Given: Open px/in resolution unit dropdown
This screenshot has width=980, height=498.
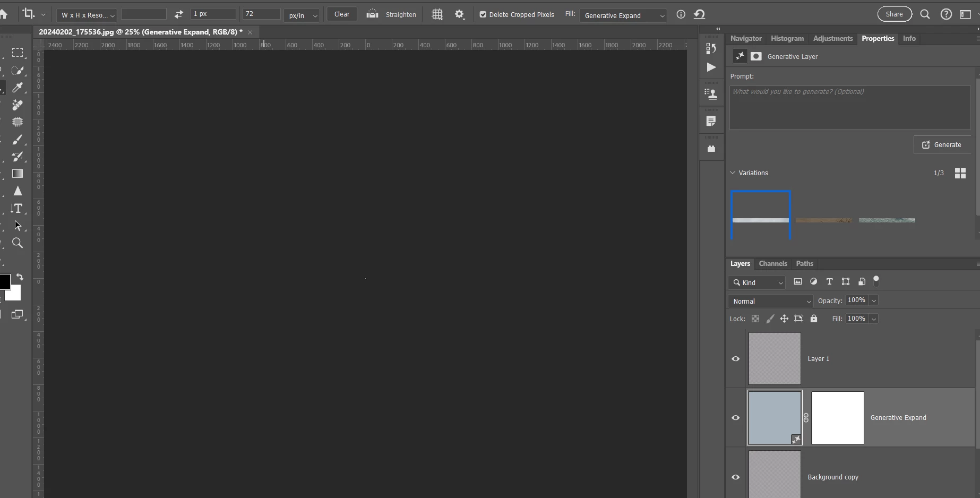Looking at the screenshot, I should tap(302, 15).
